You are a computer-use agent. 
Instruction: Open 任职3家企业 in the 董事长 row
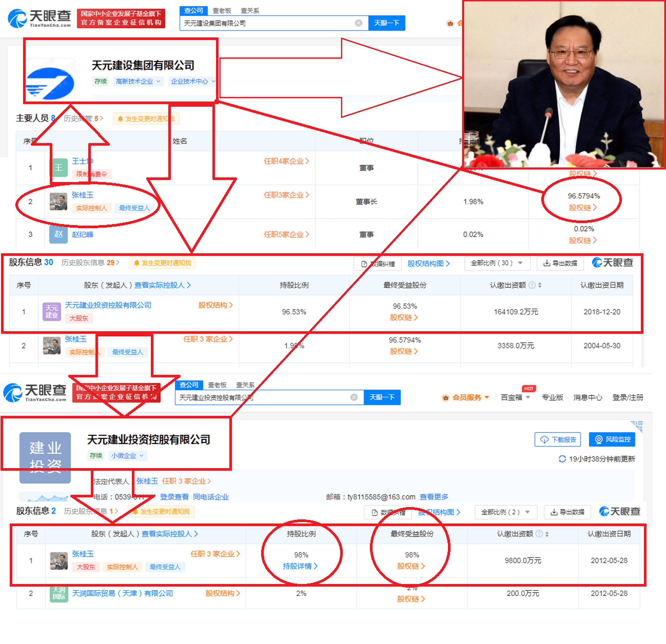287,195
